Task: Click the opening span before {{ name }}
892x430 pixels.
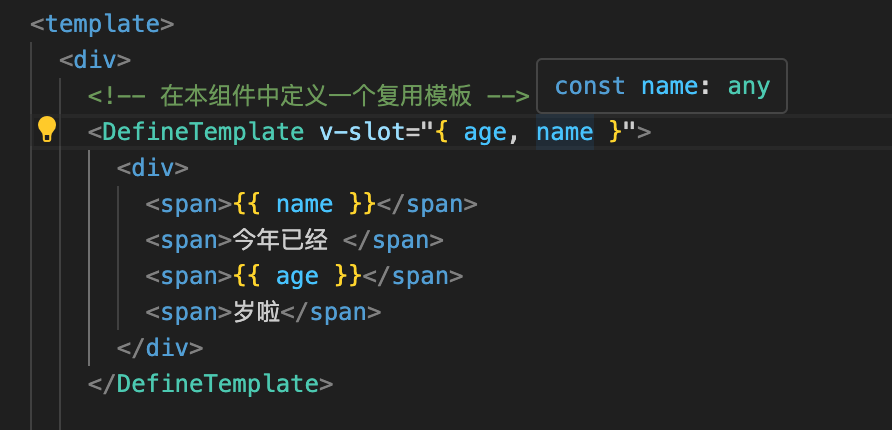Action: click(189, 204)
